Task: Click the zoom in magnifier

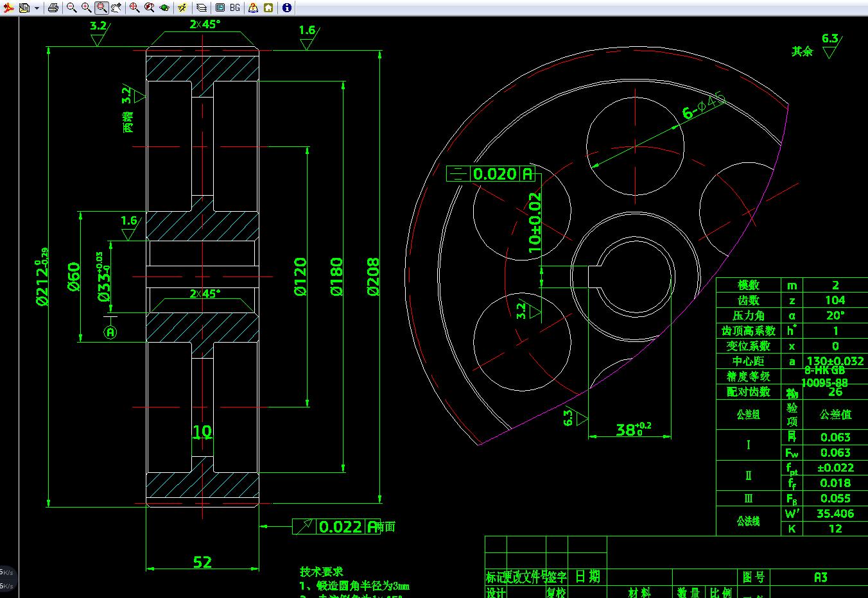Action: pos(86,8)
